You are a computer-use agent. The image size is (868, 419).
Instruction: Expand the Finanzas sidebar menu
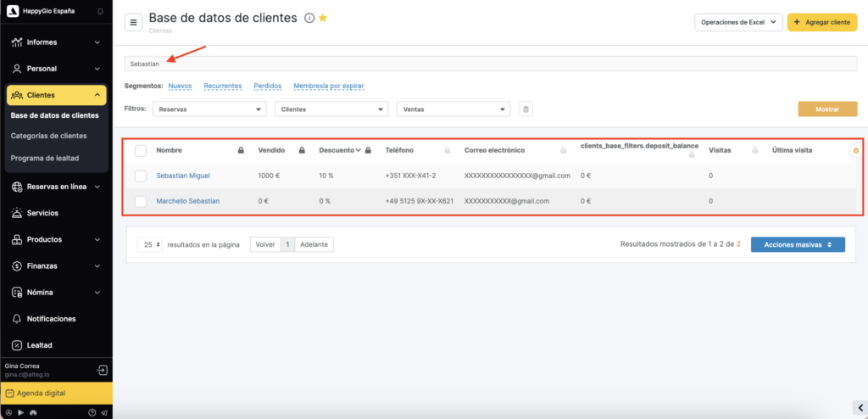(56, 265)
